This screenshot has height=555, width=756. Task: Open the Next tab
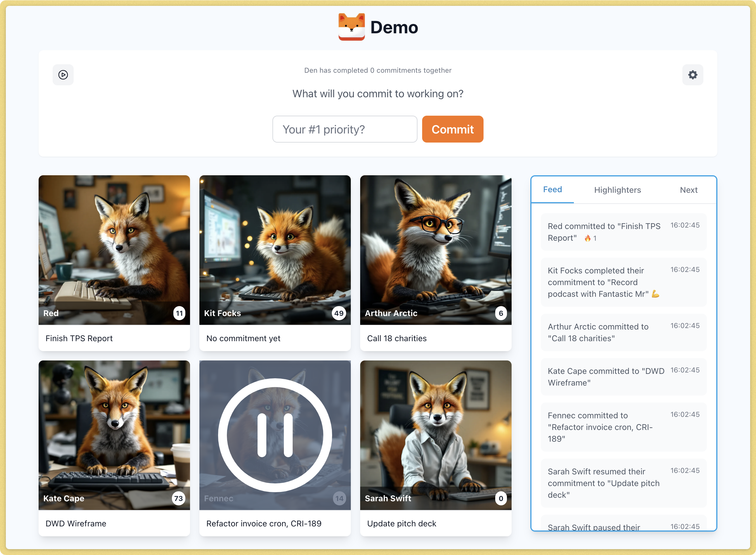coord(688,190)
